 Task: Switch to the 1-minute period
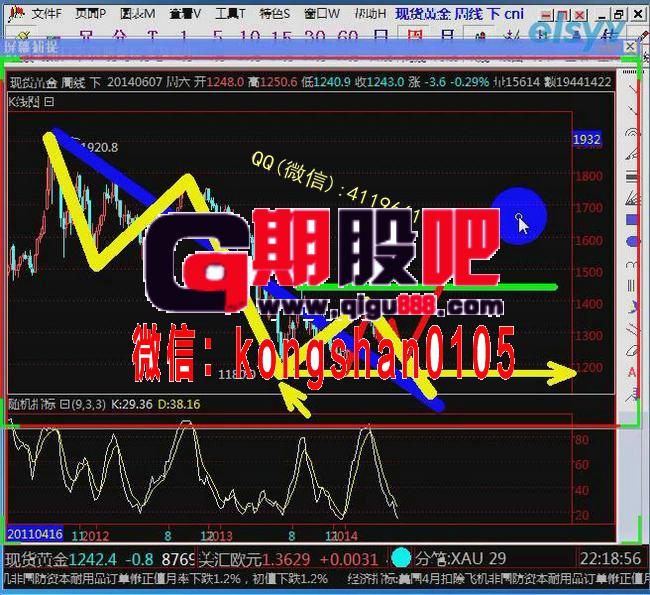[184, 35]
